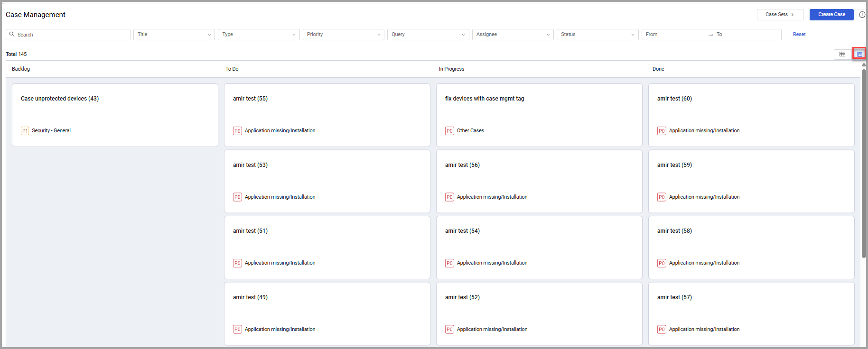This screenshot has height=349, width=868.
Task: Click P0 badge on amir test (60)
Action: [662, 131]
